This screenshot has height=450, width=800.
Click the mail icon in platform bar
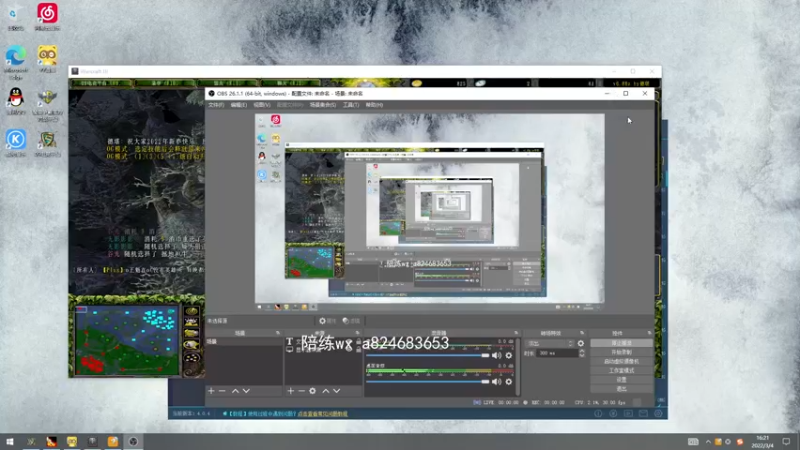643,413
